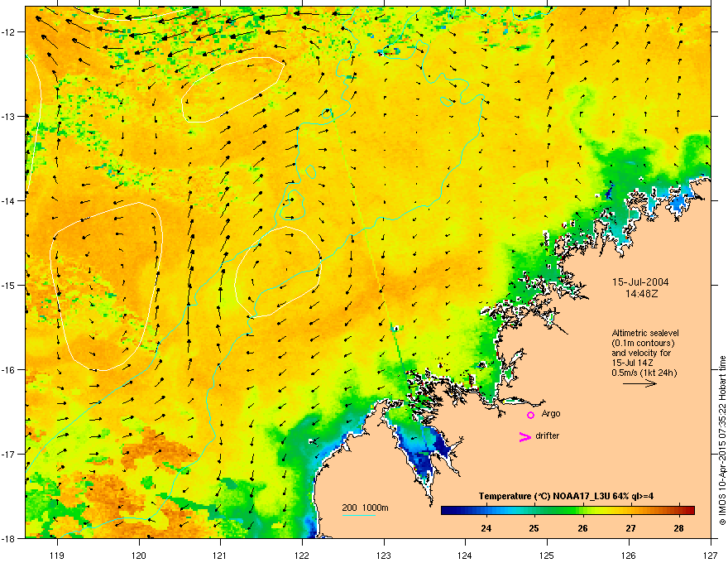Click the longitude '119' axis label
Viewport: 728px width, 563px height.
click(57, 555)
